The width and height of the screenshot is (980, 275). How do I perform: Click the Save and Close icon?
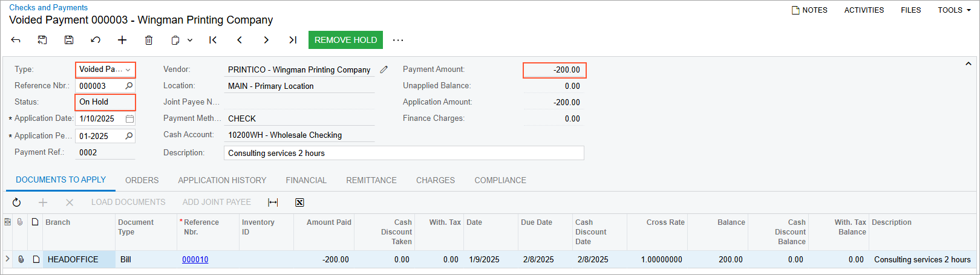click(42, 40)
